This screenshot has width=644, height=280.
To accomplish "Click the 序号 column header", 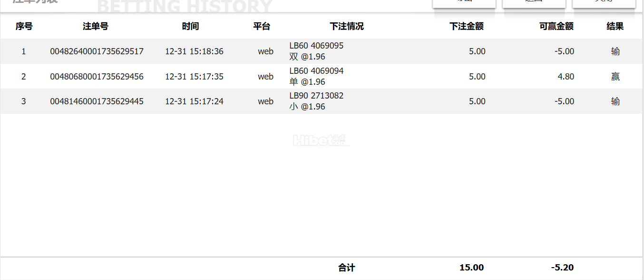I will pos(24,27).
